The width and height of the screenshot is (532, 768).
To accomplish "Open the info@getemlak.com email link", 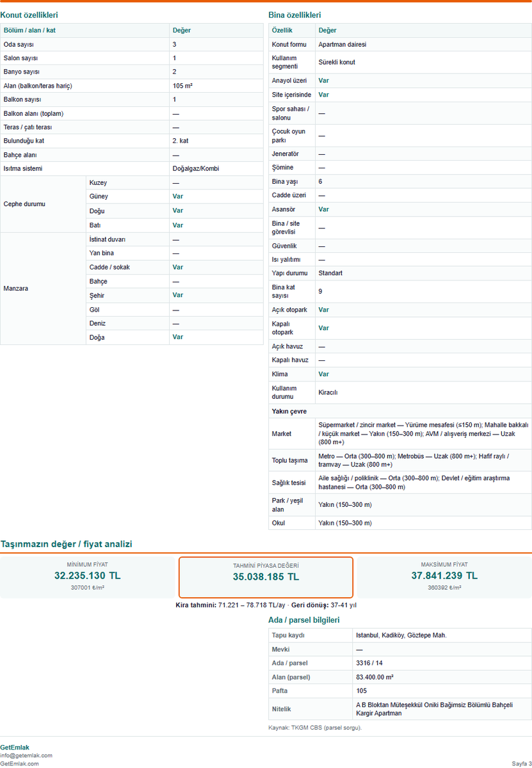I will coord(26,755).
